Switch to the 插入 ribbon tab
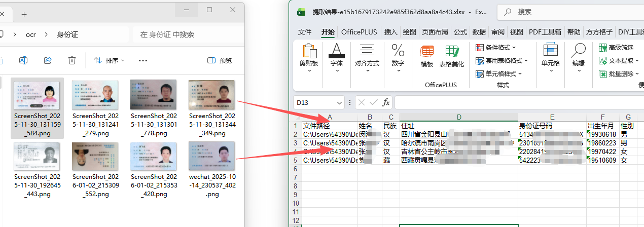Image resolution: width=644 pixels, height=227 pixels. (391, 32)
